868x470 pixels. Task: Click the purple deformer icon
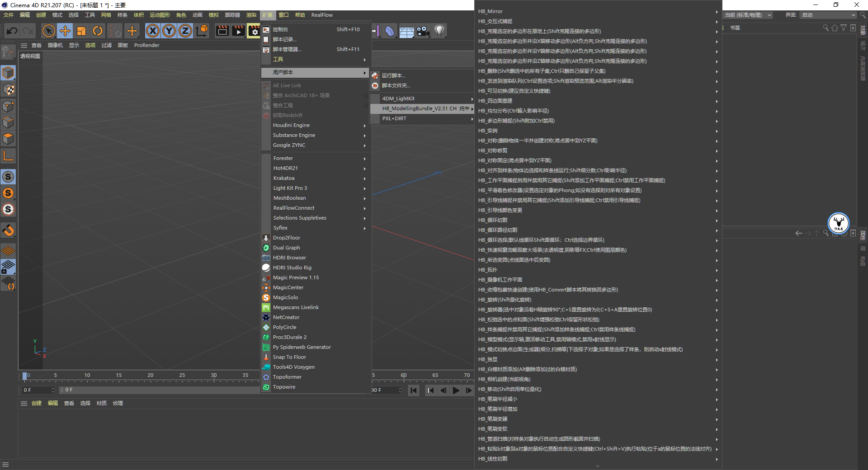pos(389,31)
